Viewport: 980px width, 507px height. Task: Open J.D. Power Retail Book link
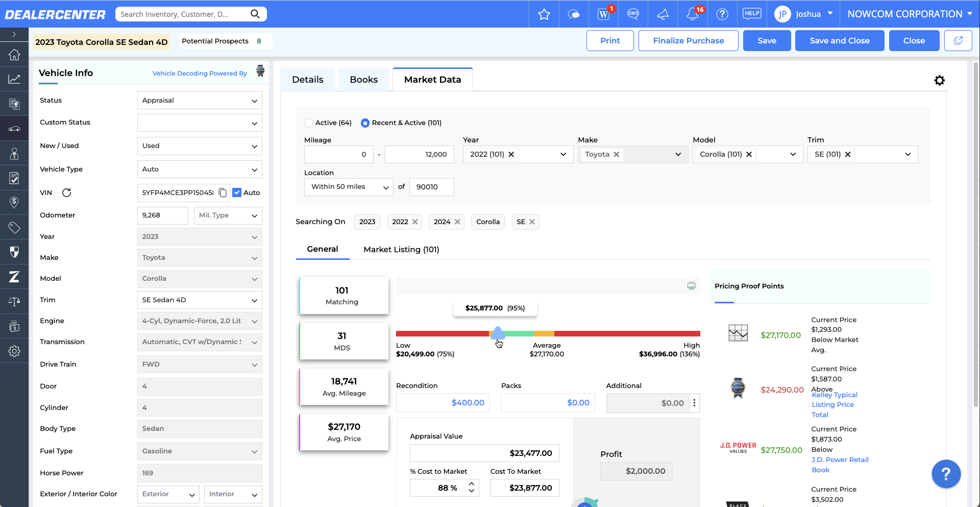point(840,465)
